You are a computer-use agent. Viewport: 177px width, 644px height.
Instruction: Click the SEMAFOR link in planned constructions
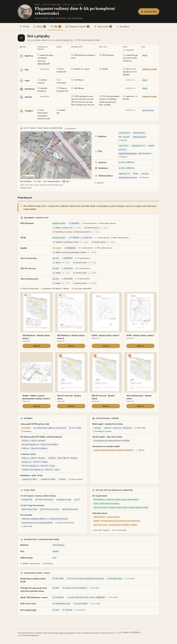pos(100,597)
